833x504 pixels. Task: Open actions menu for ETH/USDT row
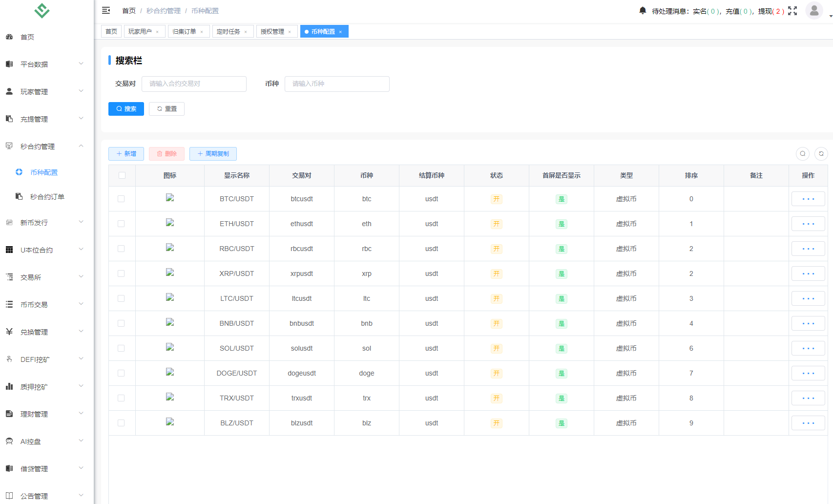click(808, 224)
